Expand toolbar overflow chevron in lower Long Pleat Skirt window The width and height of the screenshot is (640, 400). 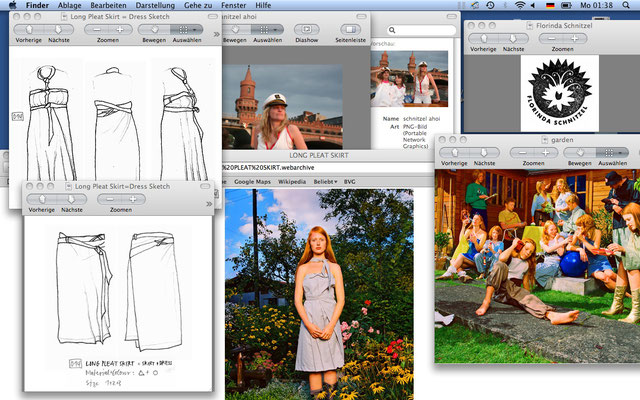209,204
